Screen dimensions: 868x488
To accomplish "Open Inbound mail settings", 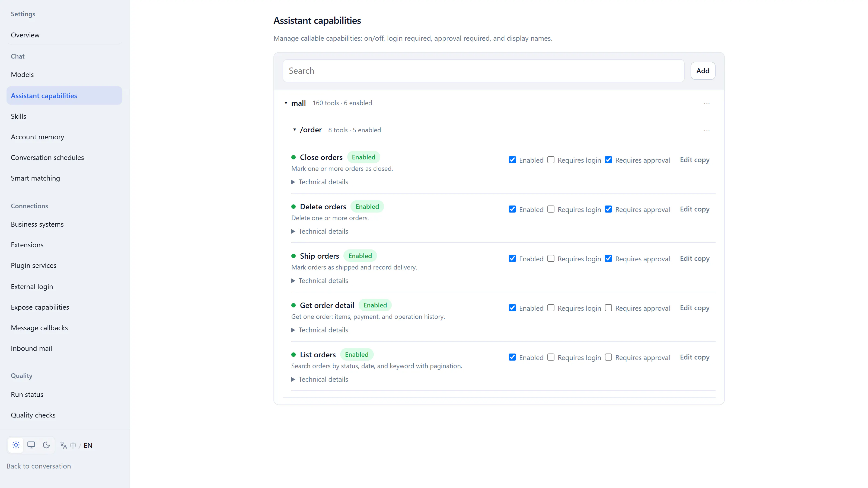I will pos(64,349).
